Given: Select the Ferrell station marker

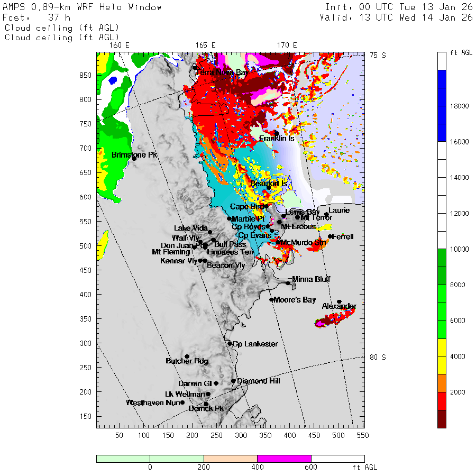Looking at the screenshot, I should 330,236.
